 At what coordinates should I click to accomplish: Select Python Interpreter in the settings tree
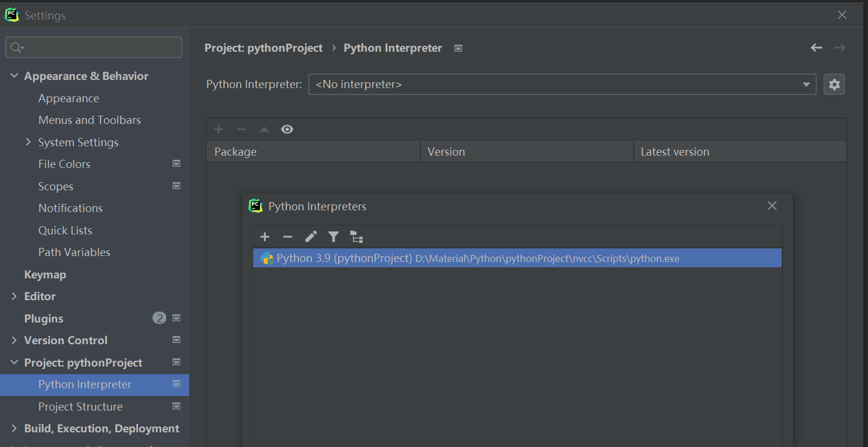pyautogui.click(x=95, y=384)
